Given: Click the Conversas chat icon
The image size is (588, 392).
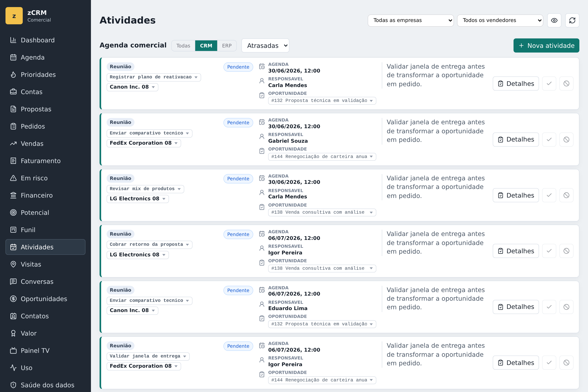Looking at the screenshot, I should coord(13,281).
